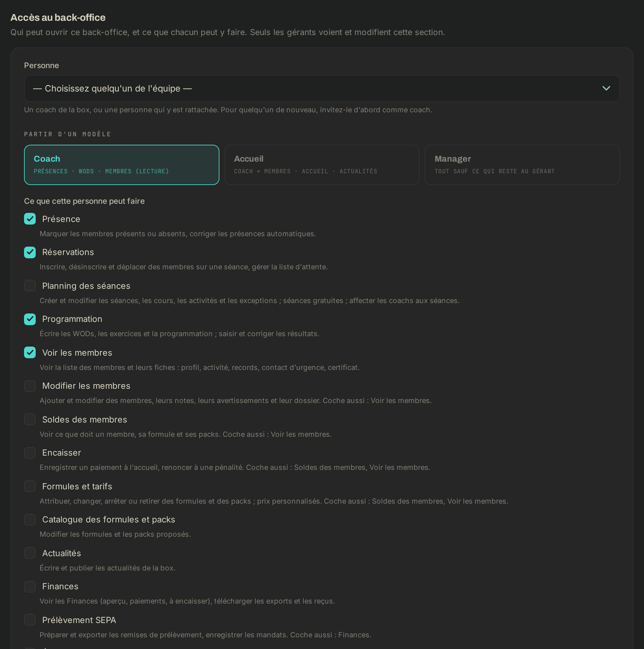This screenshot has height=649, width=644.
Task: Enable the Encaisser permission checkbox
Action: pos(30,453)
